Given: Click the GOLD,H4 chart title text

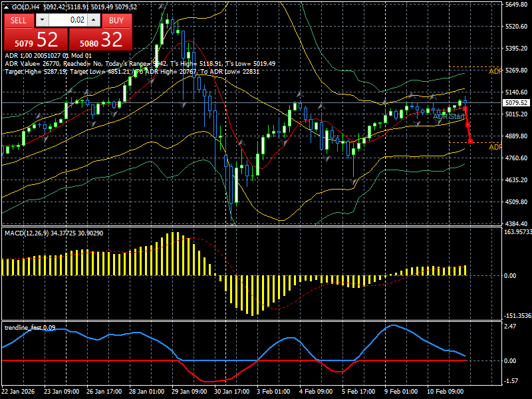Looking at the screenshot, I should pos(26,7).
